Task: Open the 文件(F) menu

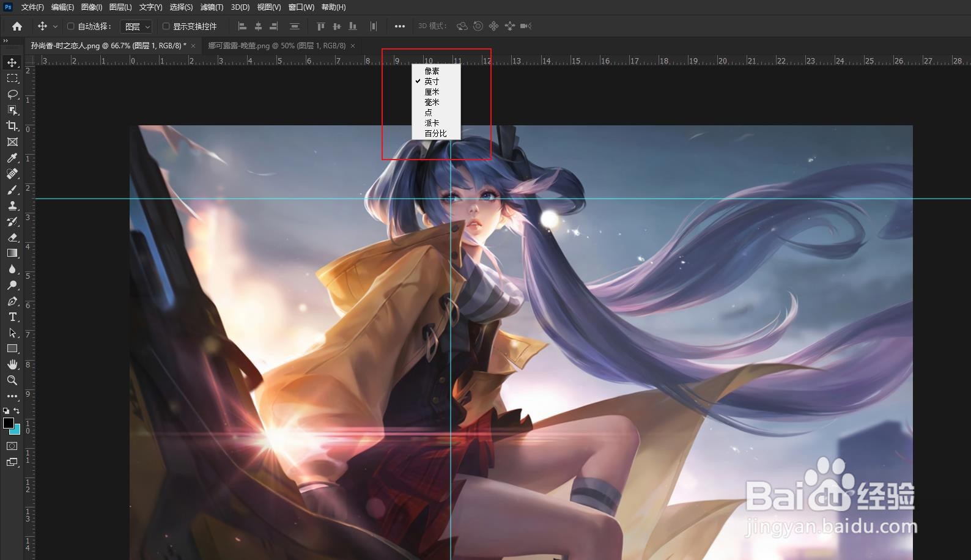Action: click(32, 7)
